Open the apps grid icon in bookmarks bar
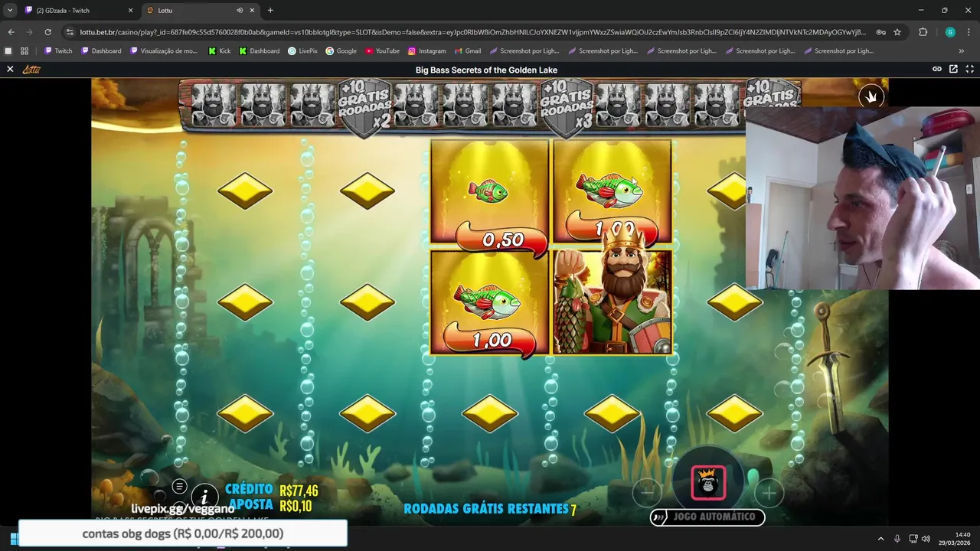The height and width of the screenshot is (551, 980). coord(24,51)
